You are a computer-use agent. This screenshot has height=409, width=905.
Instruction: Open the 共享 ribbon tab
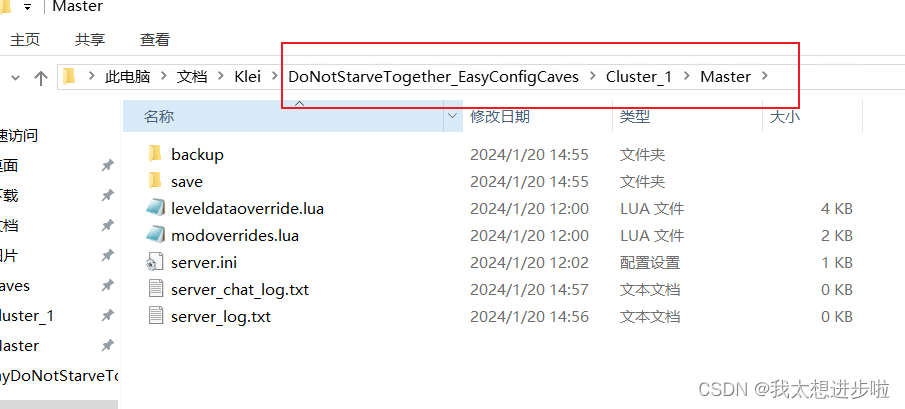[90, 39]
